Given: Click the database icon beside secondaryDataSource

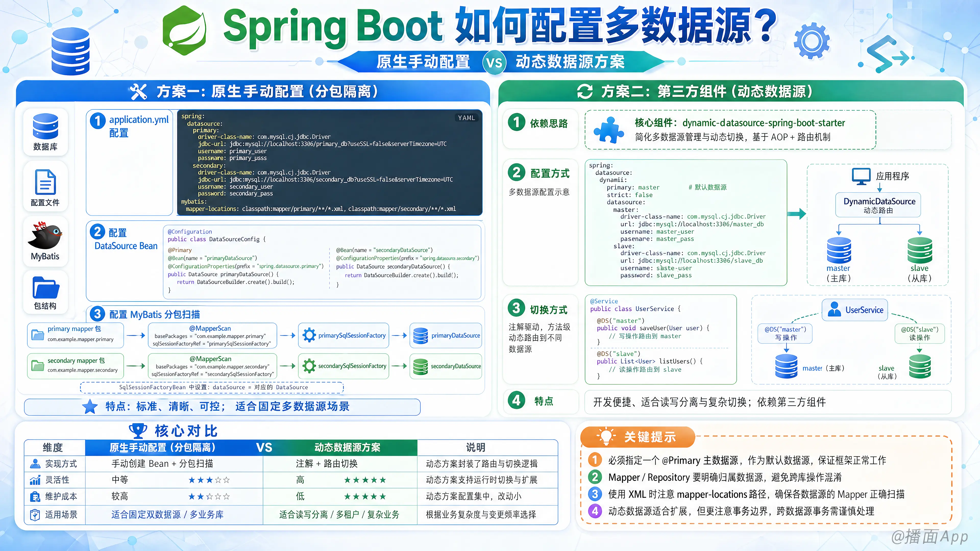Looking at the screenshot, I should (420, 366).
